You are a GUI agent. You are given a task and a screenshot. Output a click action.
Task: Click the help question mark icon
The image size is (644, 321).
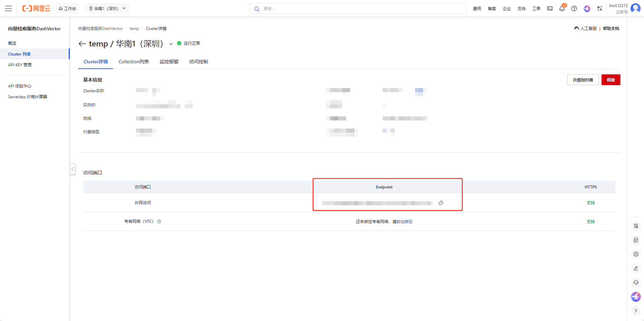[574, 8]
